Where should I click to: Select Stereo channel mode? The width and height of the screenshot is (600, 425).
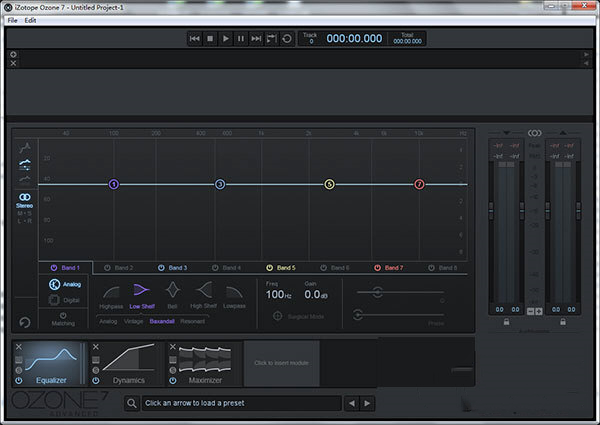pos(24,200)
